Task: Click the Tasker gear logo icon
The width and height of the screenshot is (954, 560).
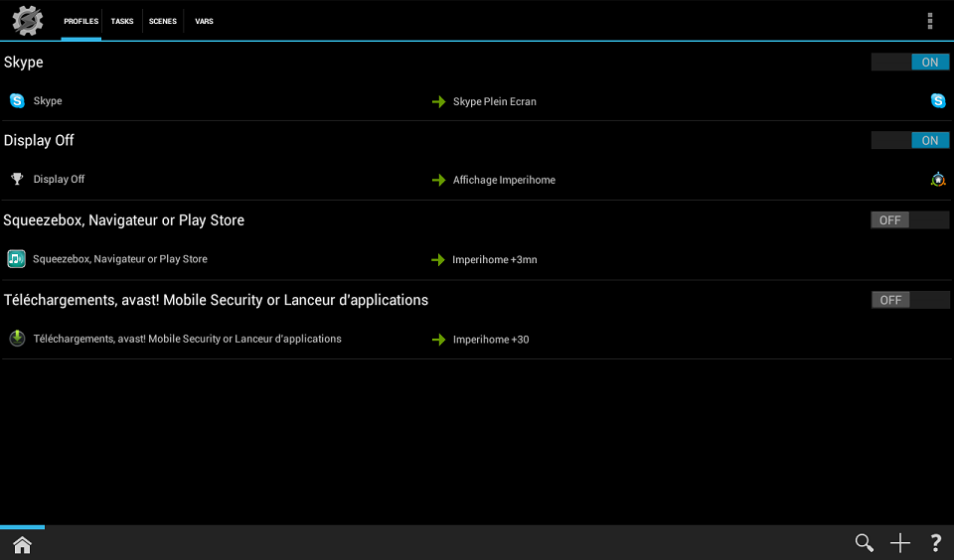Action: tap(28, 21)
